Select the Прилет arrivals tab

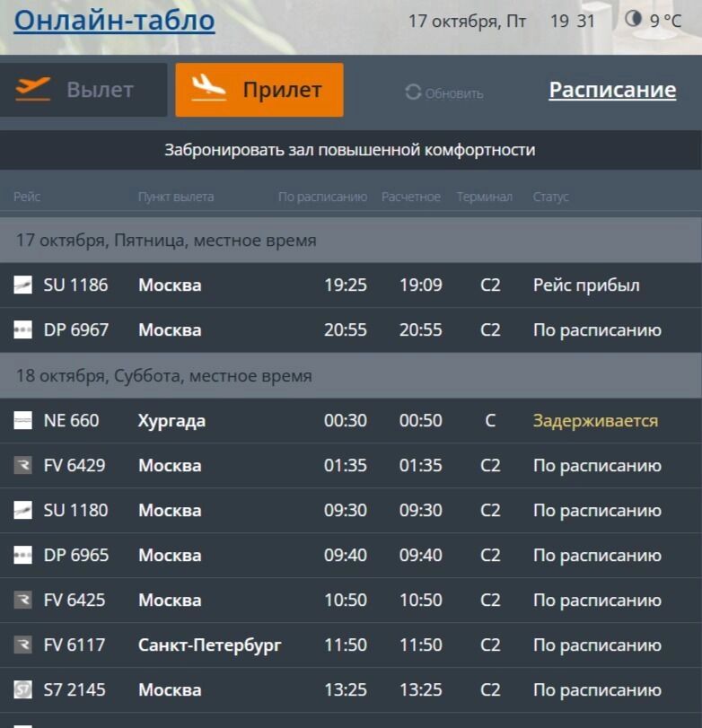259,90
